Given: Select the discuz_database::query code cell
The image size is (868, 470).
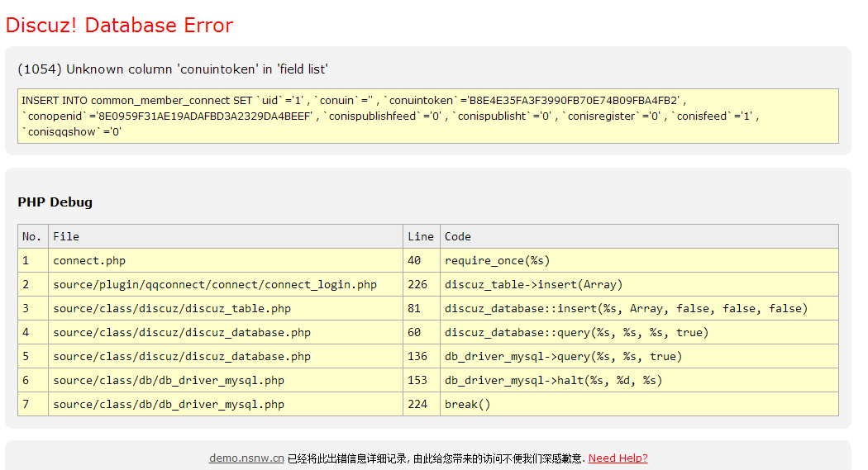Looking at the screenshot, I should [639, 332].
